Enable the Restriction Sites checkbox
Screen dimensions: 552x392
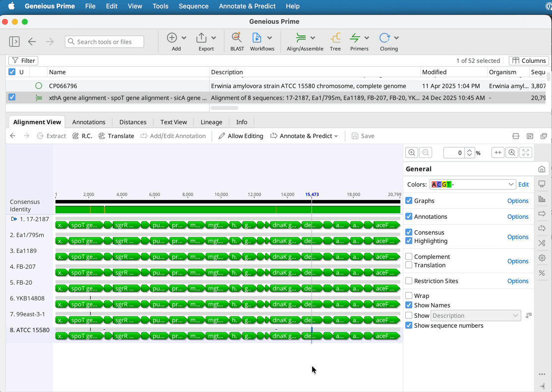(409, 281)
